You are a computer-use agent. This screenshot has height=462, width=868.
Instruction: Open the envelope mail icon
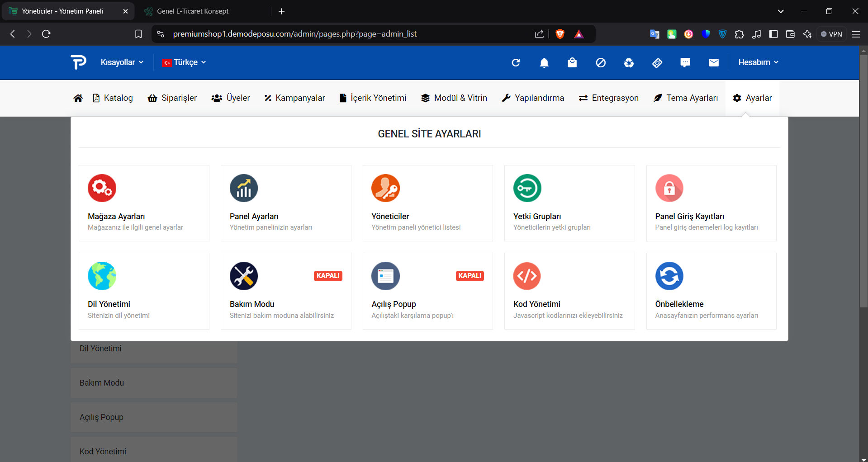click(713, 63)
